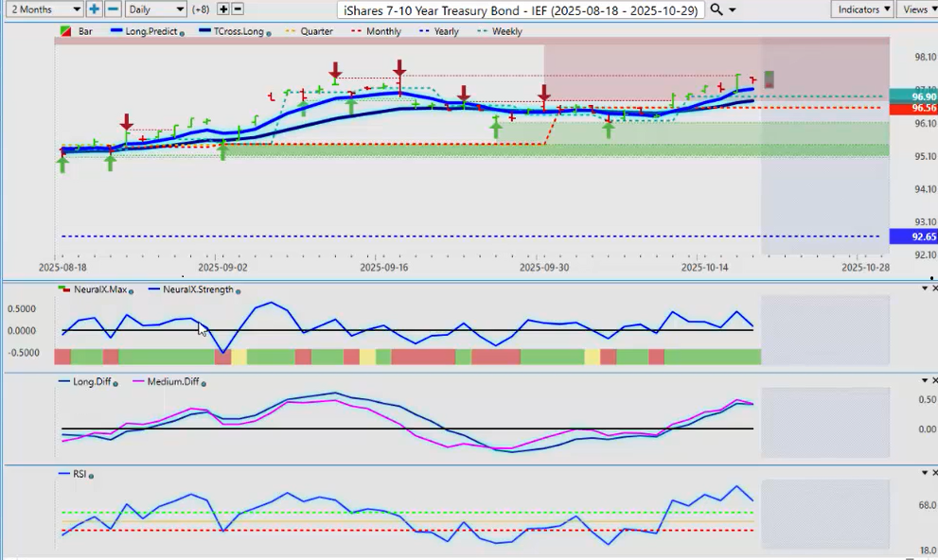The width and height of the screenshot is (938, 560).
Task: Expand the arrow next to the search icon
Action: coord(732,9)
